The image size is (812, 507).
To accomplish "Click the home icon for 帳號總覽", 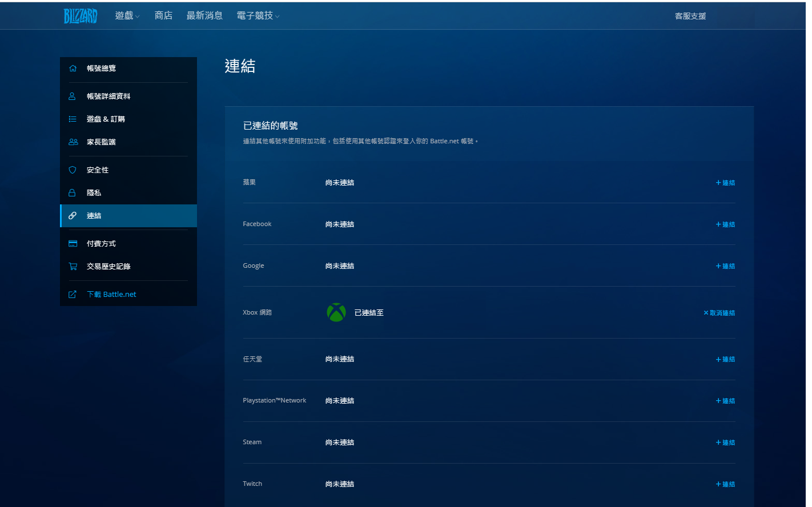I will click(73, 69).
